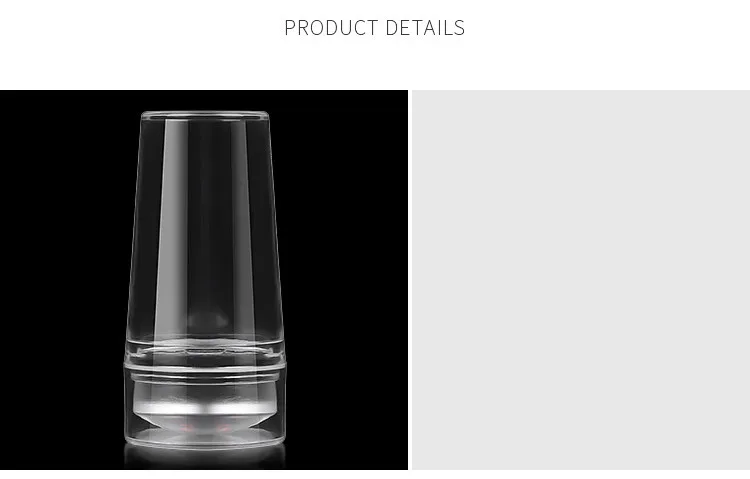Click the clear base holding the glass

coord(205,407)
